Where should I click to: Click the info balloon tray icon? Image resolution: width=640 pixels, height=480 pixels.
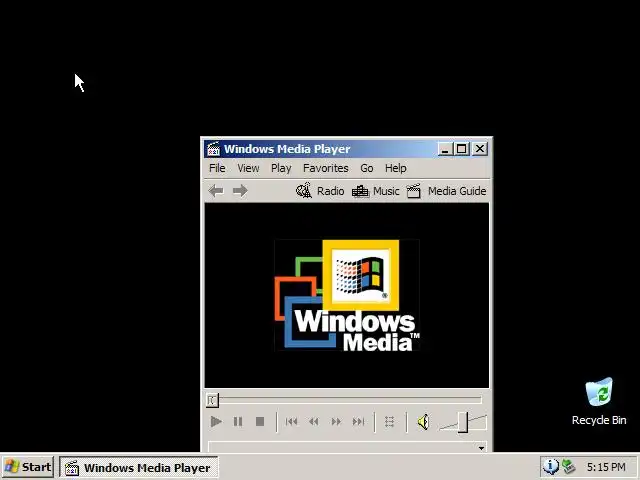(551, 466)
